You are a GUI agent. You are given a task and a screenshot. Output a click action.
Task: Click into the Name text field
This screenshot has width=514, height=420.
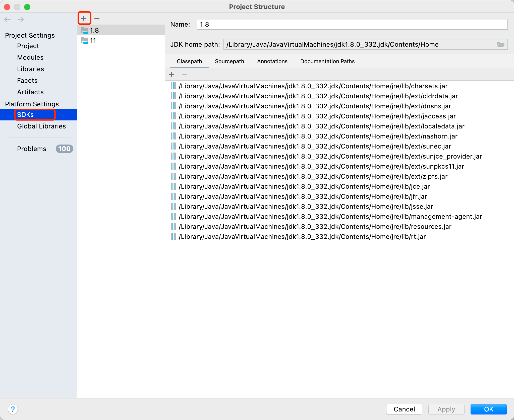pyautogui.click(x=352, y=24)
